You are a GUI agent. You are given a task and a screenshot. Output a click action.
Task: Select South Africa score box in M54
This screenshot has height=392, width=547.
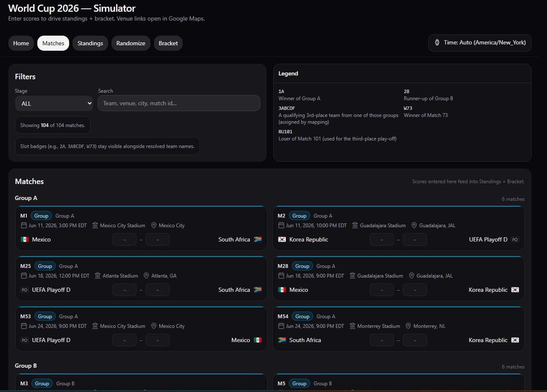(382, 340)
